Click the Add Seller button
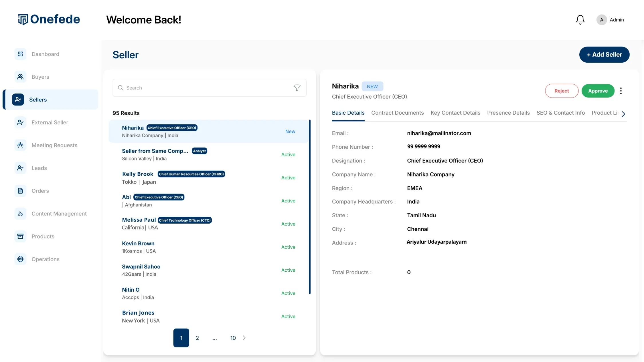The height and width of the screenshot is (362, 644). [x=604, y=55]
